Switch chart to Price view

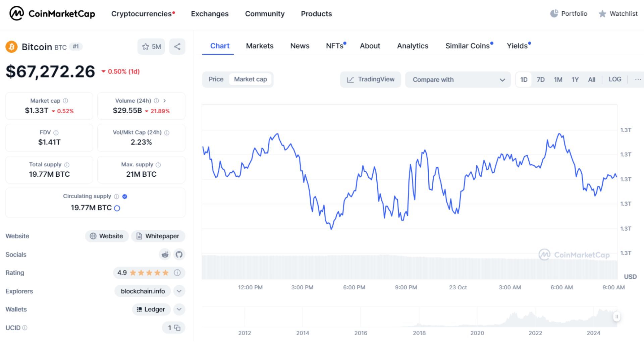pos(216,79)
